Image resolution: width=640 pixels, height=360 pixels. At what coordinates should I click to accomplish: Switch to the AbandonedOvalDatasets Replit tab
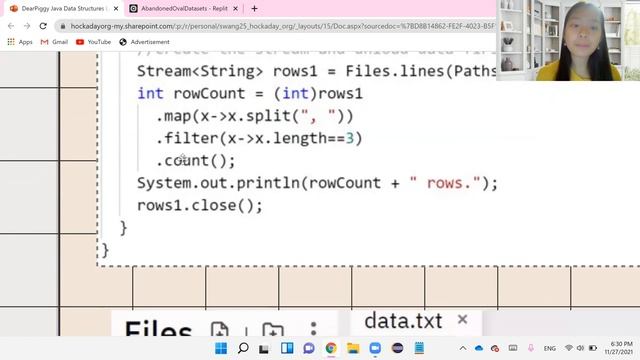(184, 9)
